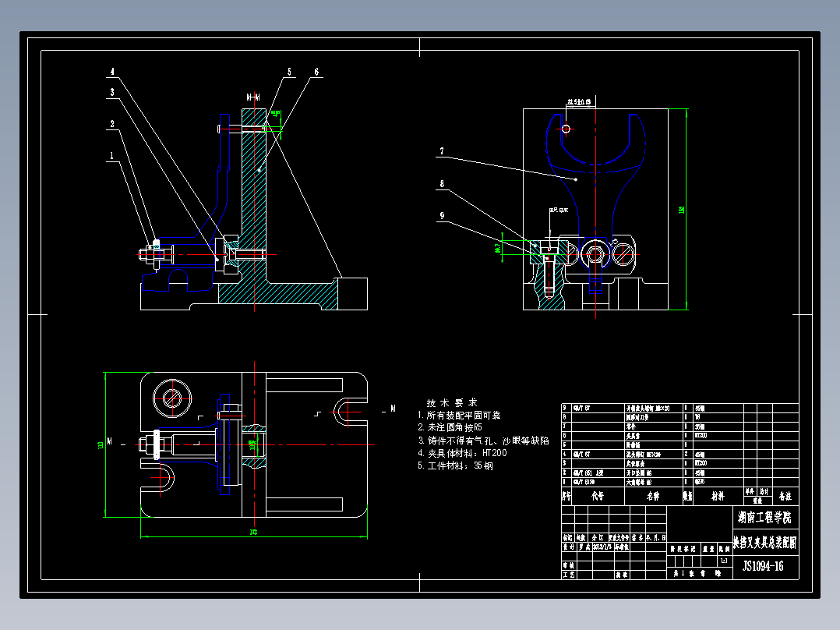Click part callout number 1 label

pyautogui.click(x=112, y=156)
